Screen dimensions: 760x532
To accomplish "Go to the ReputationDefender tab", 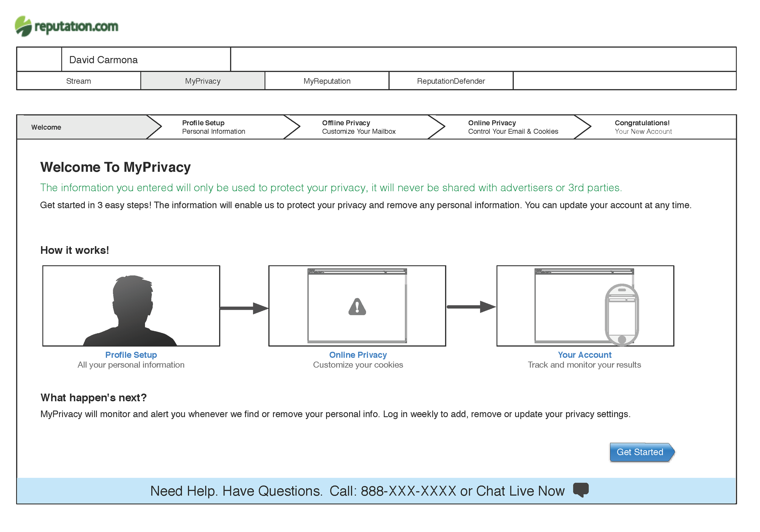I will 451,81.
